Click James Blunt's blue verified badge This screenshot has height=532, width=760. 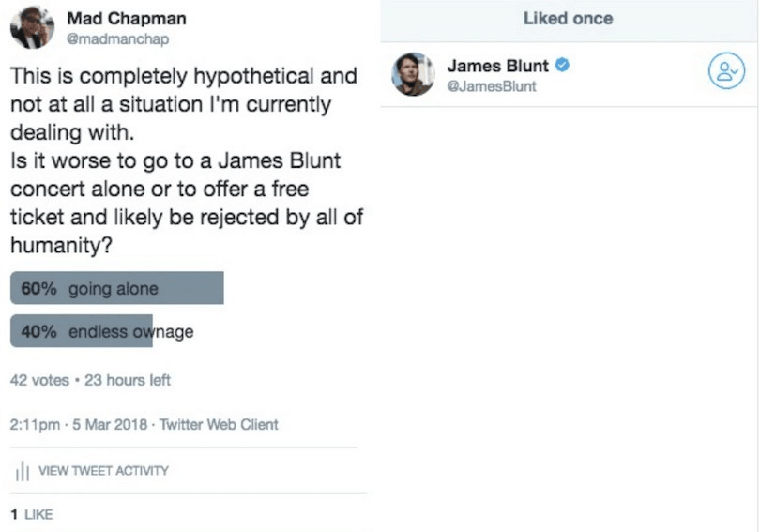[x=562, y=66]
